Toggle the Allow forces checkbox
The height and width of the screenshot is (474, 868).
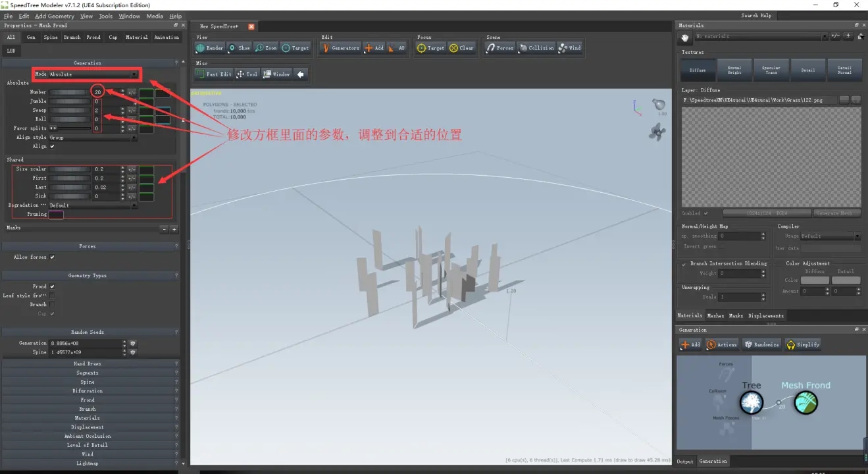coord(53,257)
